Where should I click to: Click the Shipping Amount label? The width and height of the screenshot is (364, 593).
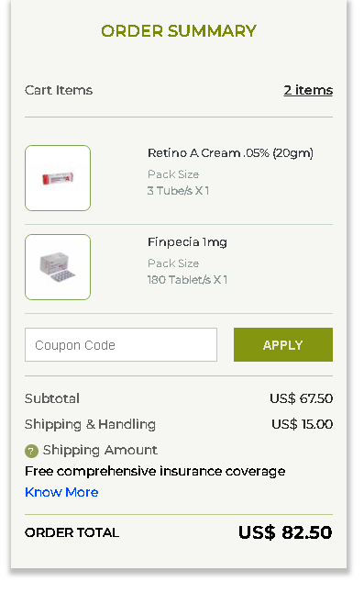[100, 450]
